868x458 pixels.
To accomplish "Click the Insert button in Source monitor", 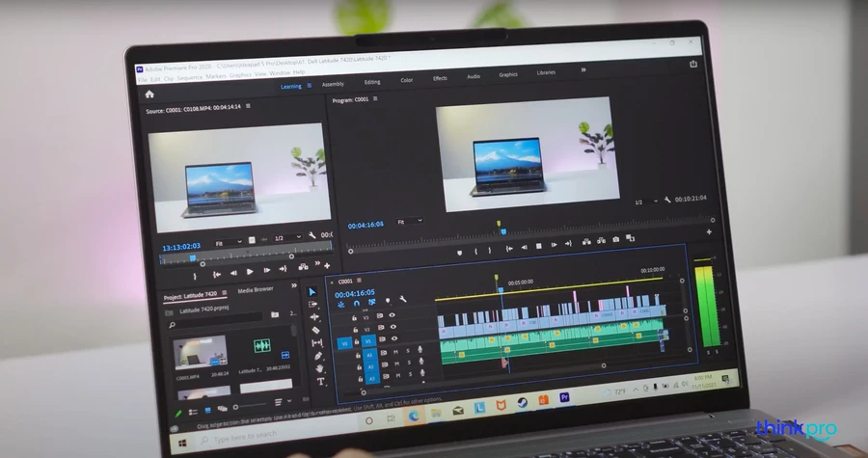I will click(304, 267).
